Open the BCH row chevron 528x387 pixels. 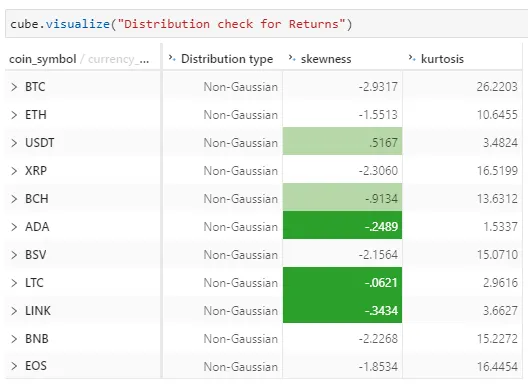pos(14,199)
